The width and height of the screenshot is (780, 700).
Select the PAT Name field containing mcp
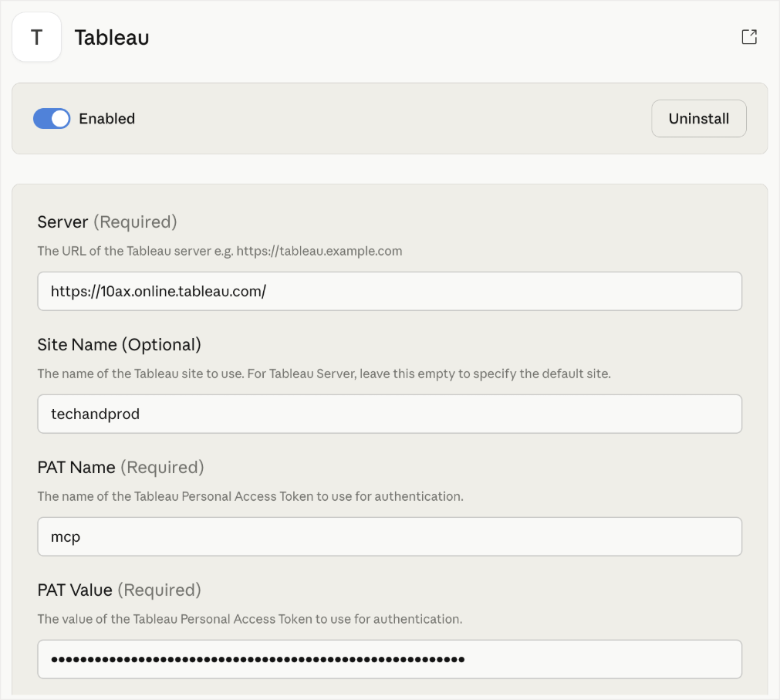click(x=389, y=536)
